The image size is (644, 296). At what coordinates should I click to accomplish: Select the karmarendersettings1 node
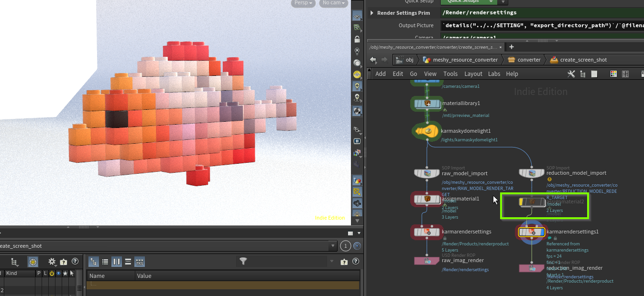click(x=532, y=232)
